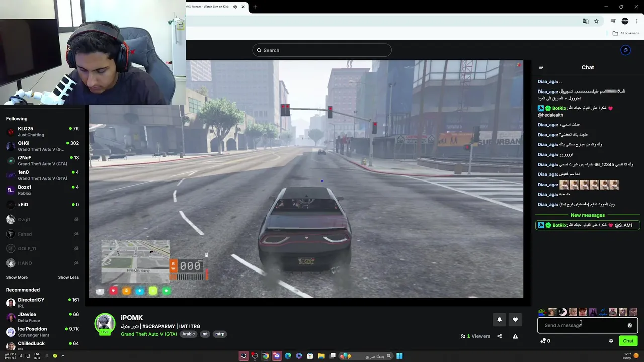
Task: Bookmark this page with the star icon
Action: [596, 21]
